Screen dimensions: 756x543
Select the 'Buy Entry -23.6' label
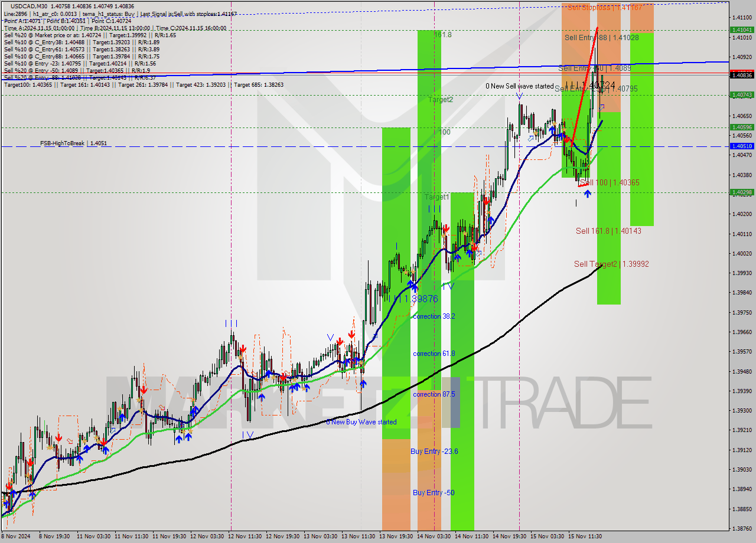click(x=434, y=451)
